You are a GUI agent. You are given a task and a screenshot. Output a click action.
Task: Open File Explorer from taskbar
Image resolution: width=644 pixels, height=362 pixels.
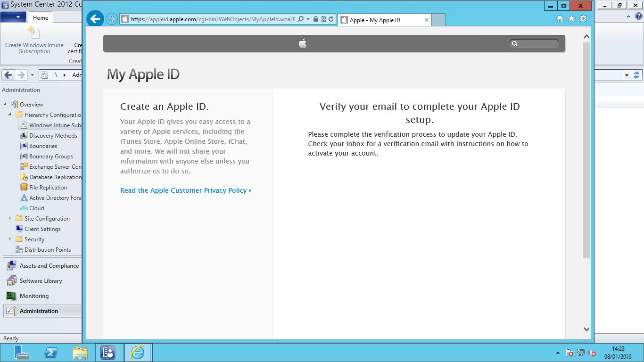pyautogui.click(x=80, y=353)
